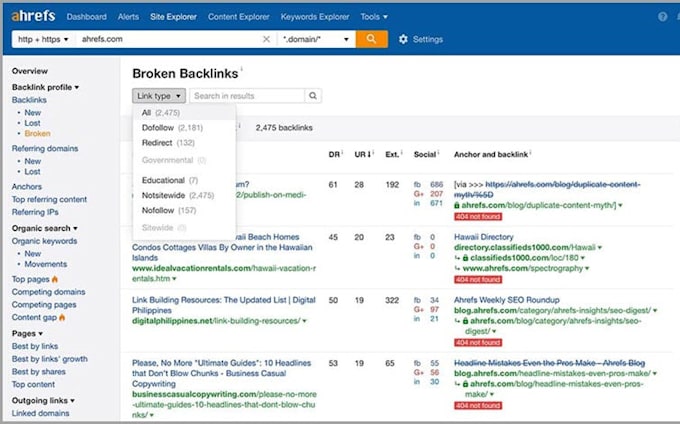Open Best by links sidebar link
680x424 pixels.
(x=35, y=346)
